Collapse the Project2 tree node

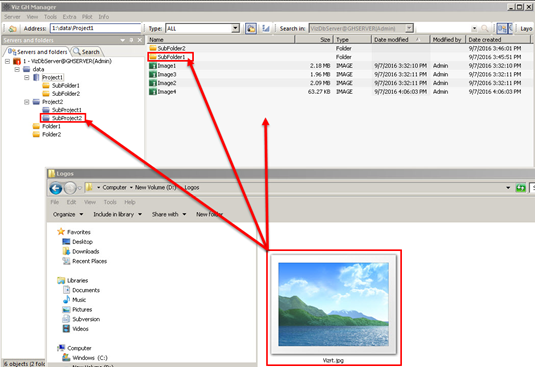(x=27, y=102)
